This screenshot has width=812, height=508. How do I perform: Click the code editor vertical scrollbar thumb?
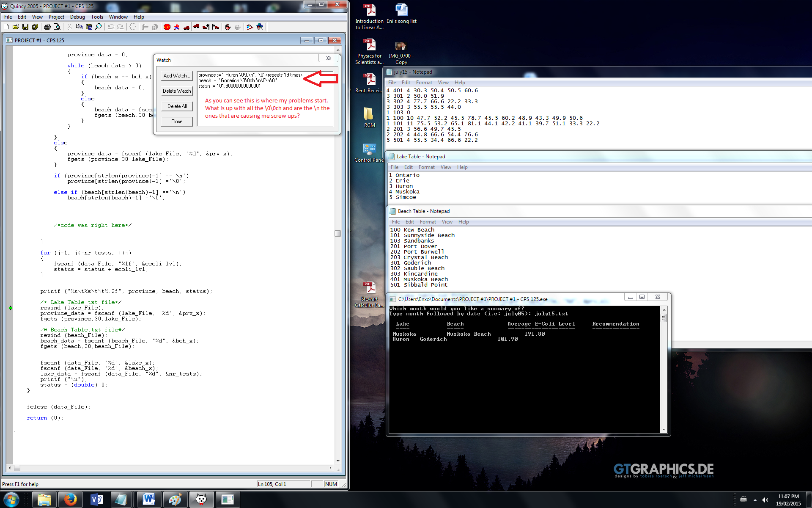coord(337,233)
